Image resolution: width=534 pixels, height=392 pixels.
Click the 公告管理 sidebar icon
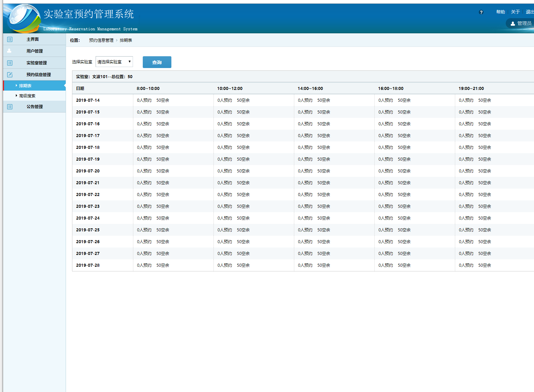(x=10, y=107)
